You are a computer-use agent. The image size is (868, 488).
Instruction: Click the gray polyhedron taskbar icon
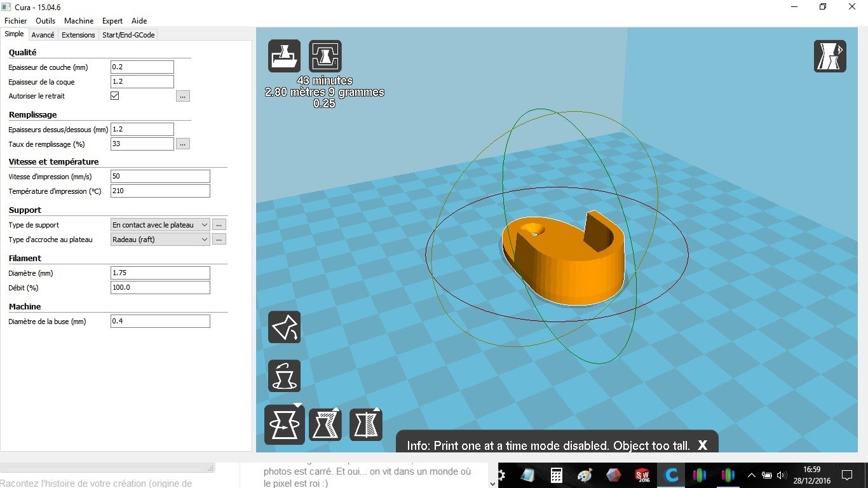tap(614, 475)
